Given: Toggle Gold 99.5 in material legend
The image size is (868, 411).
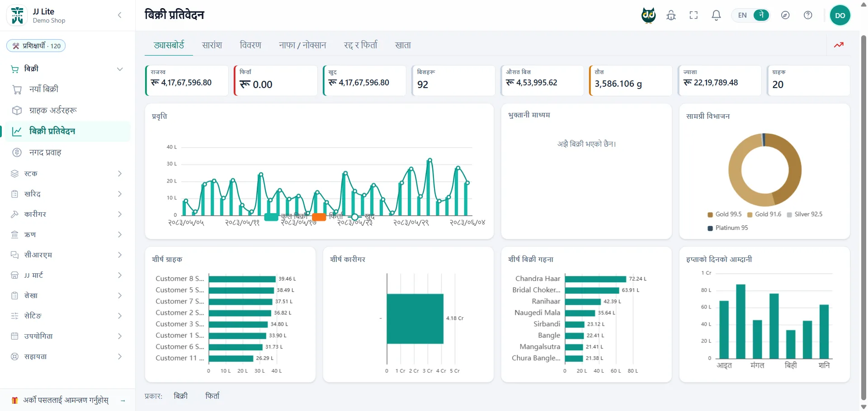Looking at the screenshot, I should tap(725, 215).
